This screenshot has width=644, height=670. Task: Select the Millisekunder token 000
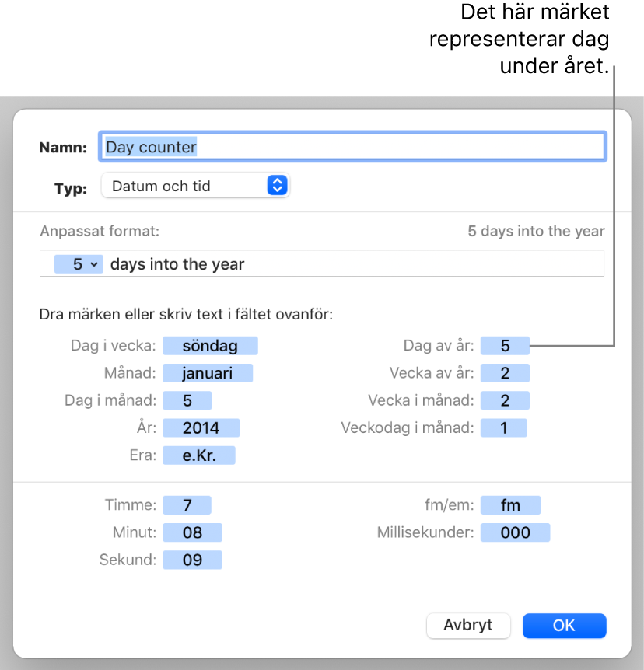click(x=515, y=532)
